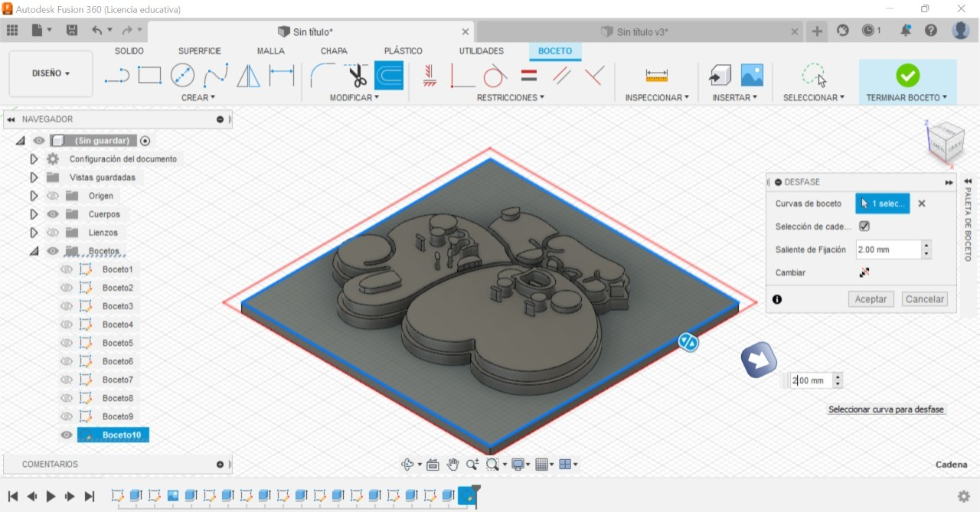Image resolution: width=980 pixels, height=512 pixels.
Task: Apply Tangent constraint
Action: click(495, 75)
